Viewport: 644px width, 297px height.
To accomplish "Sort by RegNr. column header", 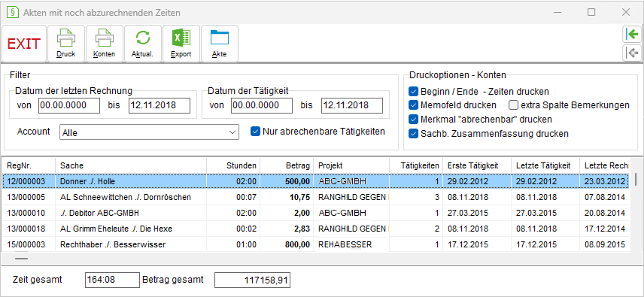I will 29,165.
